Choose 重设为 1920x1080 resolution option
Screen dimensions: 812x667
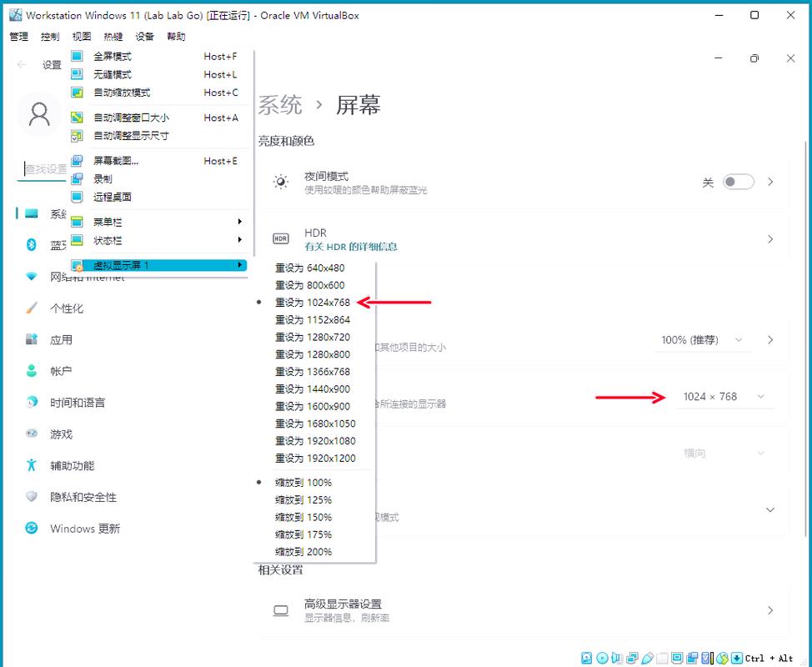[315, 441]
